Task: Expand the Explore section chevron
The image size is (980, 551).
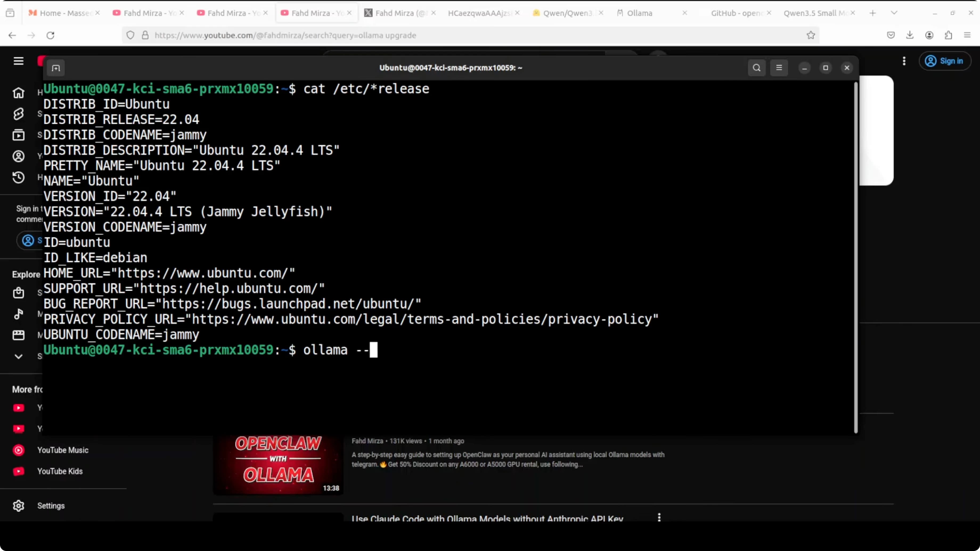Action: point(18,356)
